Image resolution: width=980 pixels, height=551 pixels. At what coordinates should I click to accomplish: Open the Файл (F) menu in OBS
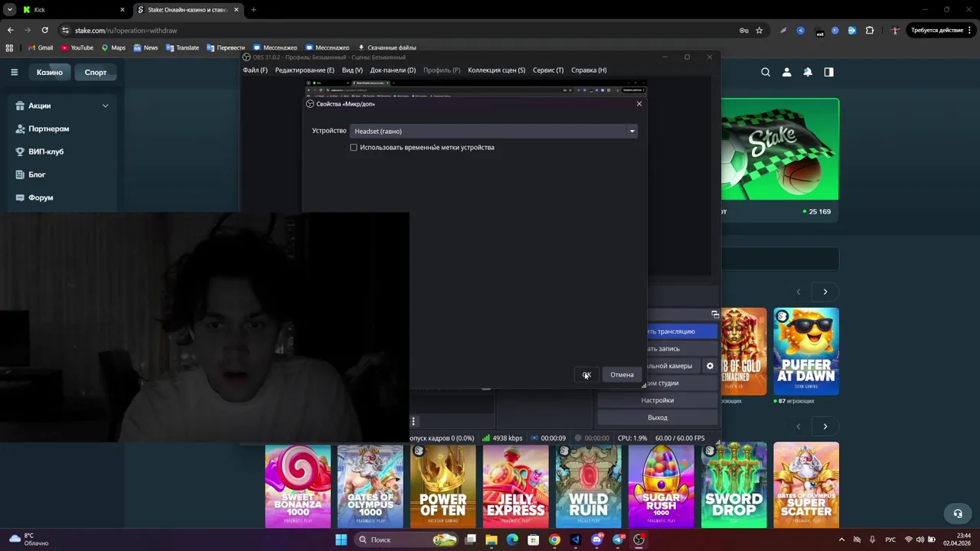tap(255, 70)
